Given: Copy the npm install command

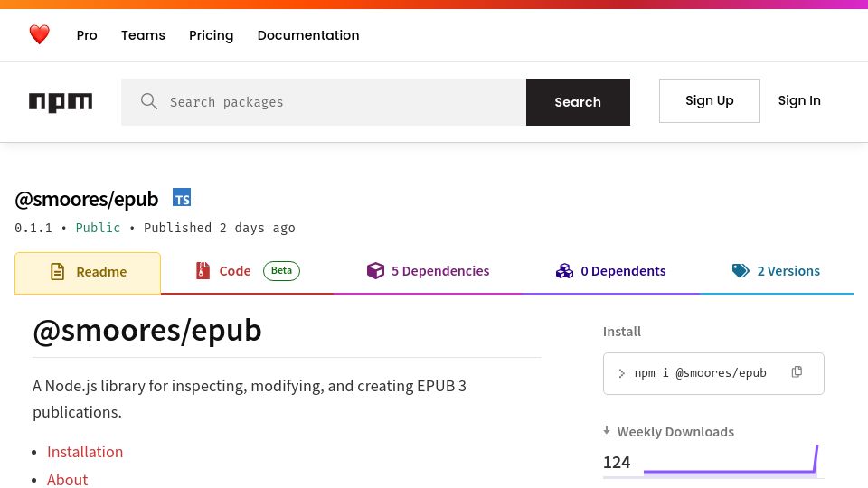Looking at the screenshot, I should point(797,372).
